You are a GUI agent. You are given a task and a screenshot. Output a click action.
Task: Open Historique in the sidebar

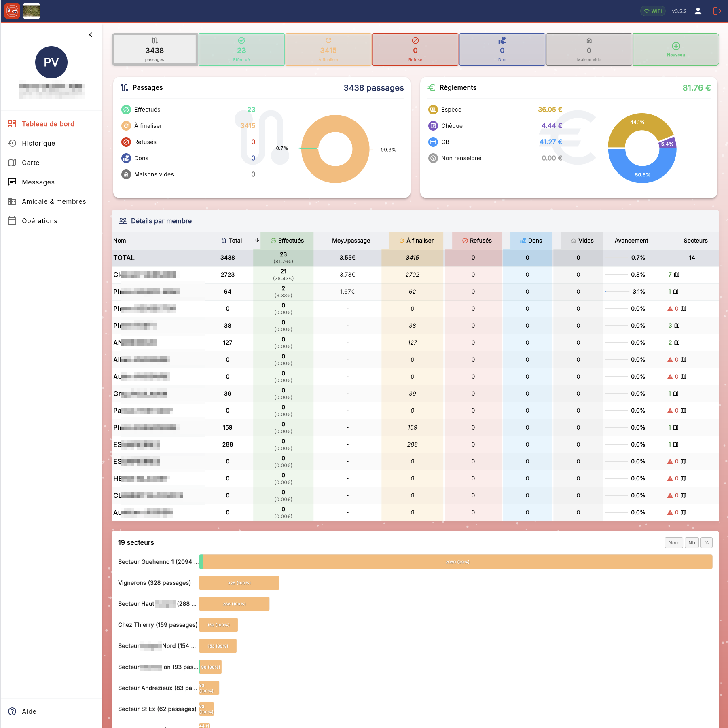38,143
